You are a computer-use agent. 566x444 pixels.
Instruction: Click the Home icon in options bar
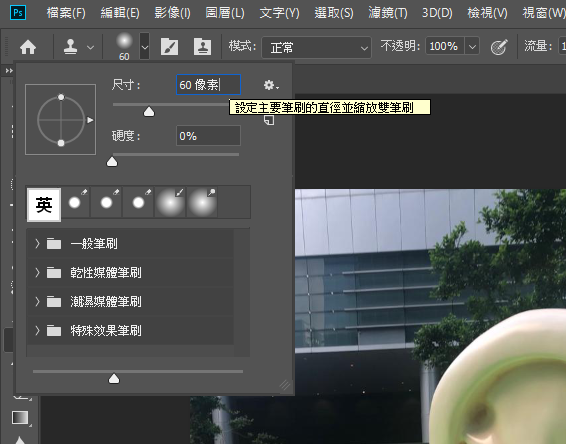28,47
